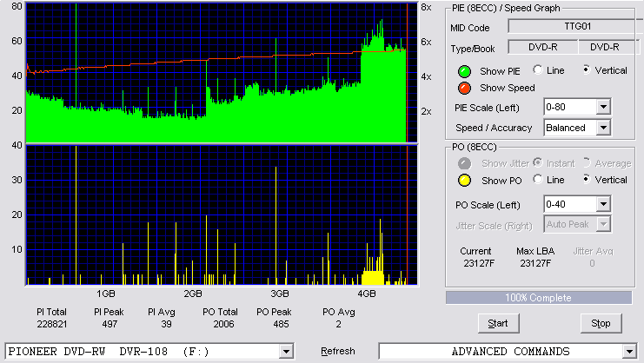
Task: Open the PIONEER DVD-RW drive selector dropdown
Action: [286, 352]
